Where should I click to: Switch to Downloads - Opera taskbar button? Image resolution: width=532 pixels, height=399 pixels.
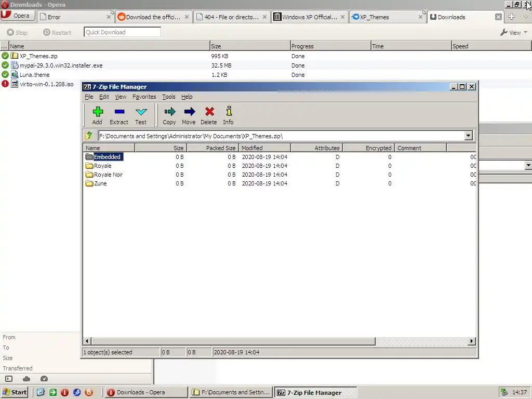[146, 392]
